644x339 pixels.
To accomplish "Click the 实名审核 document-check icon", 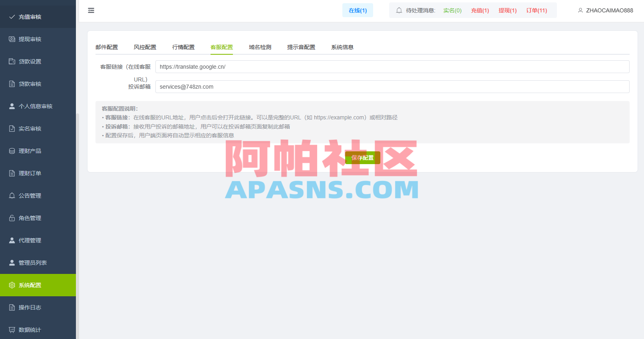I will click(x=12, y=129).
